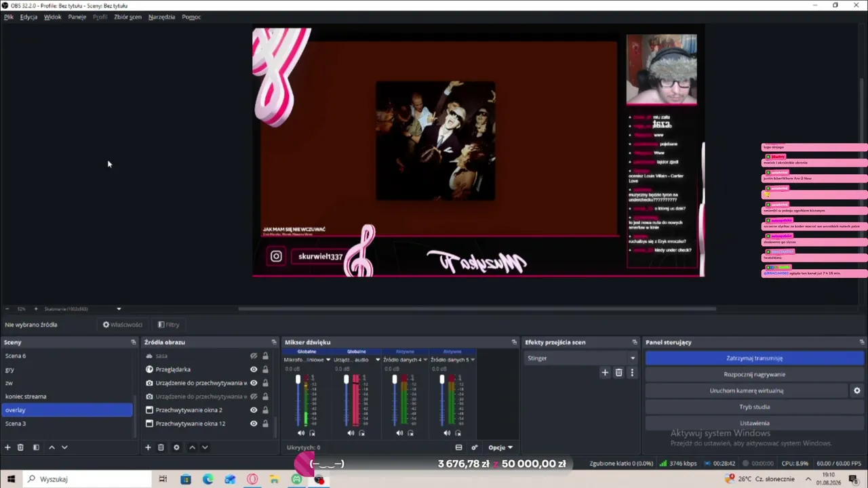Open transition properties three-dot menu
This screenshot has width=868, height=488.
point(632,373)
